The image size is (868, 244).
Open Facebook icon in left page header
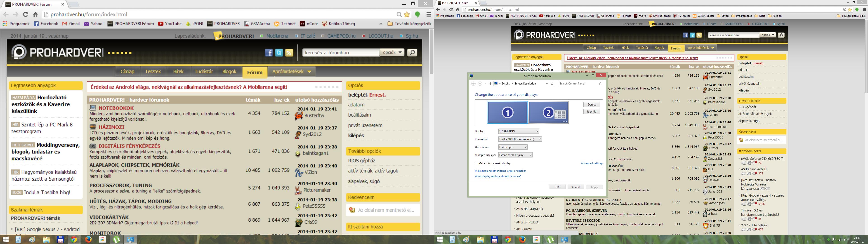(x=269, y=53)
